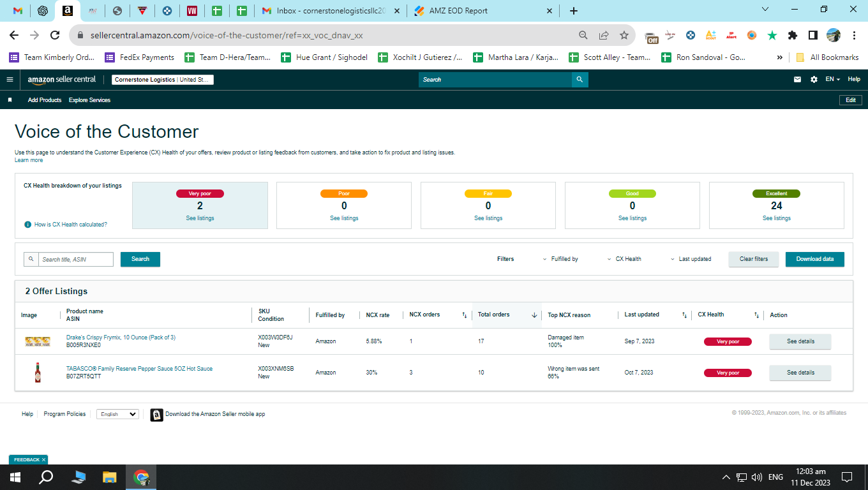The image size is (868, 490).
Task: Sort by the CX Health column arrows
Action: (757, 315)
